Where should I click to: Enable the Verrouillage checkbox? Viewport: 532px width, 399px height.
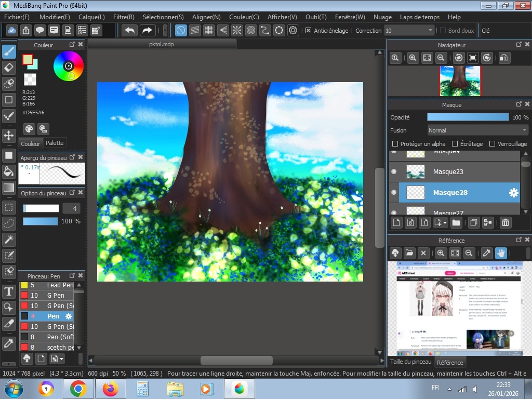[491, 144]
